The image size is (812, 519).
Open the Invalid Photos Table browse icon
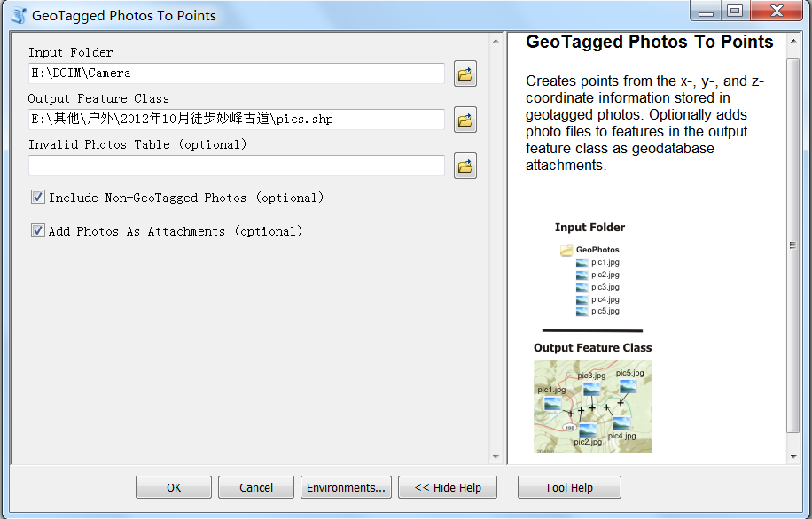click(x=465, y=166)
